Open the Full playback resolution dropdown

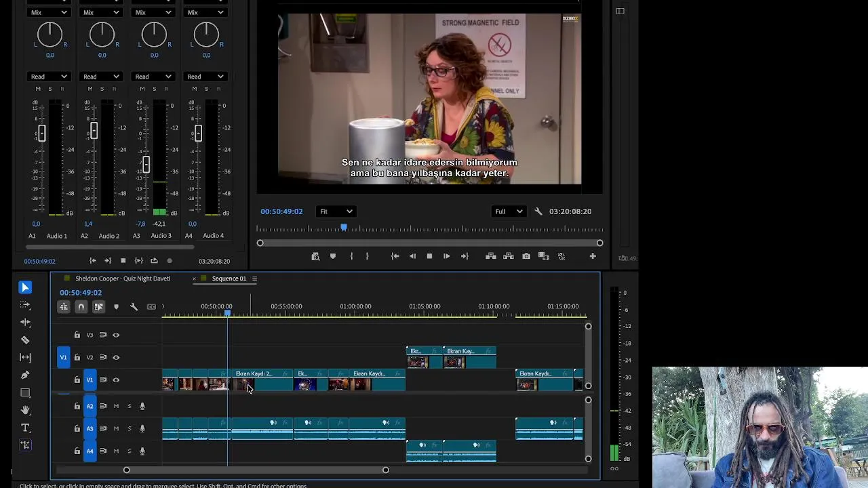click(x=508, y=211)
